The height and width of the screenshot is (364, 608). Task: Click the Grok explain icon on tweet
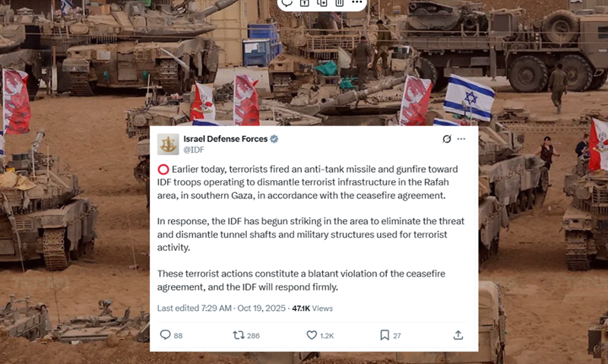click(447, 139)
